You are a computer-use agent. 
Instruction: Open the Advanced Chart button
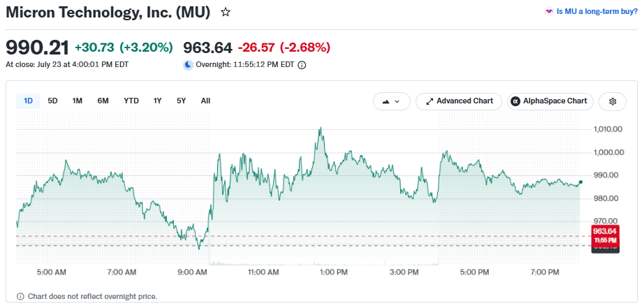[x=459, y=101]
